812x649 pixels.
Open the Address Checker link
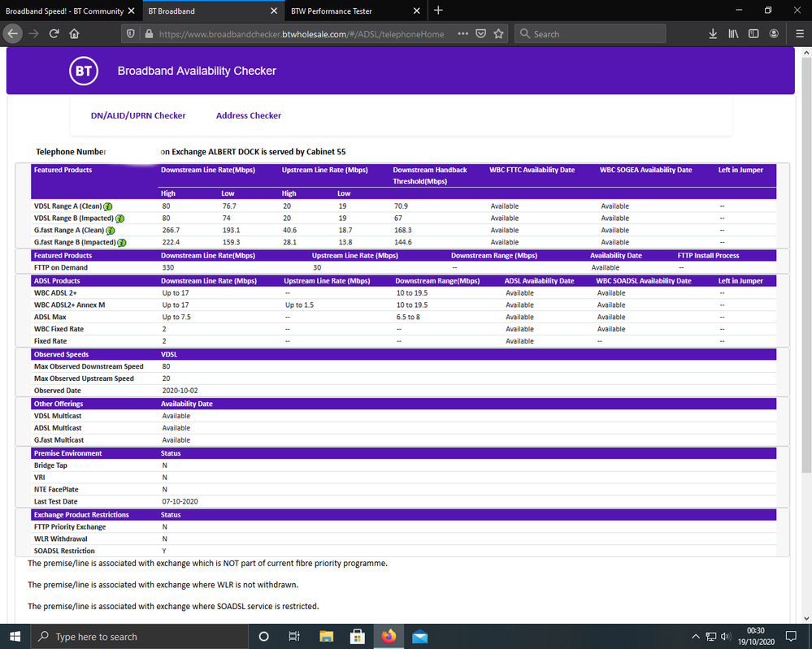(249, 115)
